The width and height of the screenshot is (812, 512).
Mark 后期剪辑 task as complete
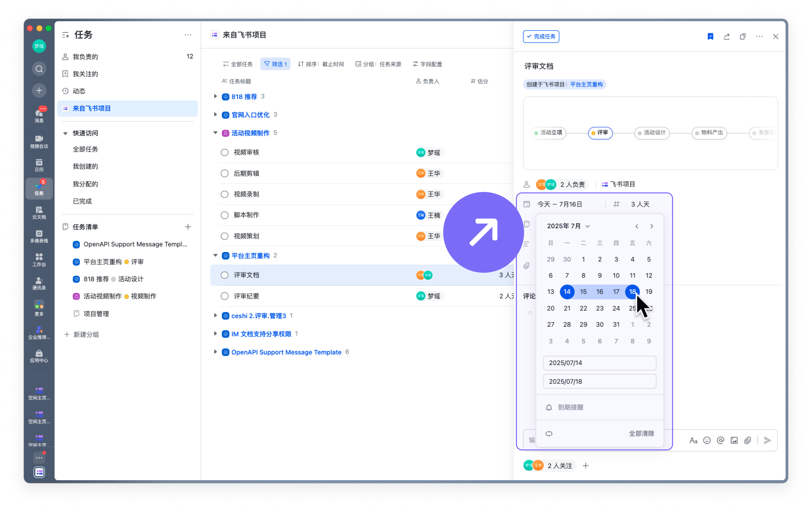pos(225,173)
